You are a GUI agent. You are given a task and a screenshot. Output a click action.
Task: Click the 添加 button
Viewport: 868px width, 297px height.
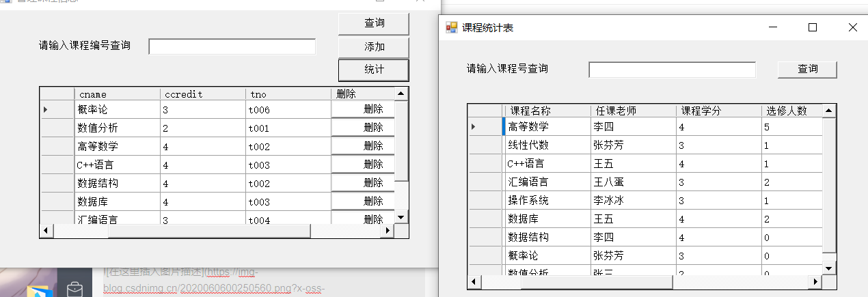pos(374,47)
